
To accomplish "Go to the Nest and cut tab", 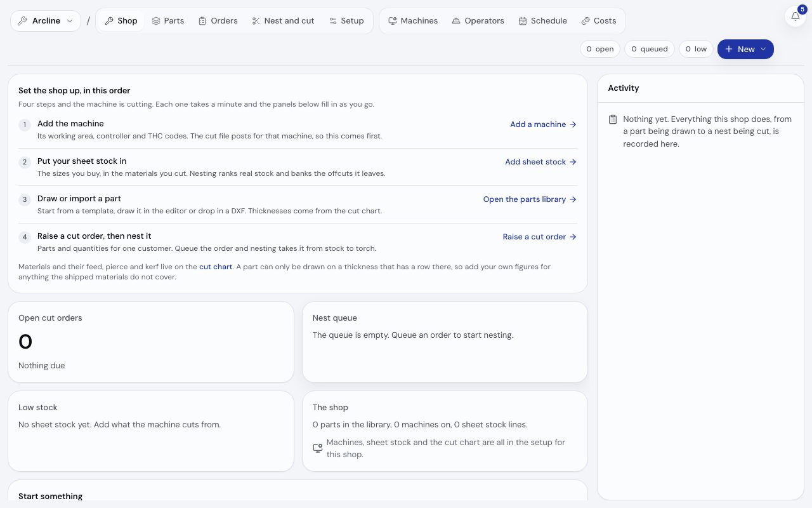I will (x=283, y=21).
